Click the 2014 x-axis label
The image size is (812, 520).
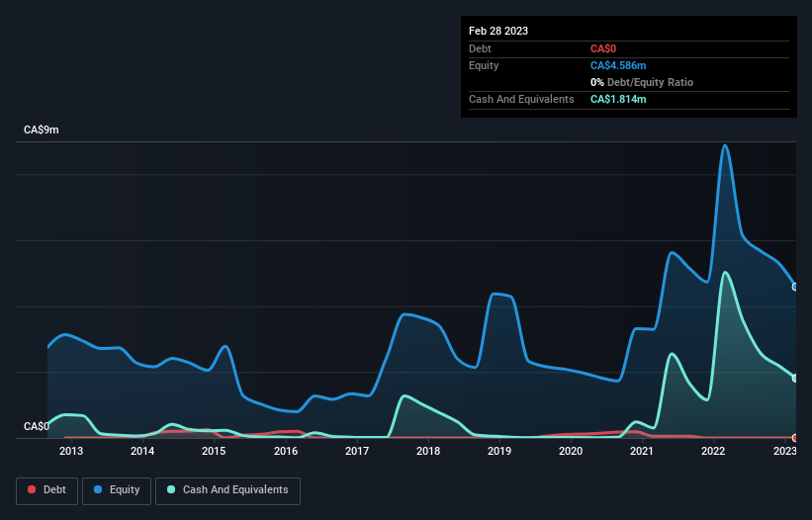point(142,451)
